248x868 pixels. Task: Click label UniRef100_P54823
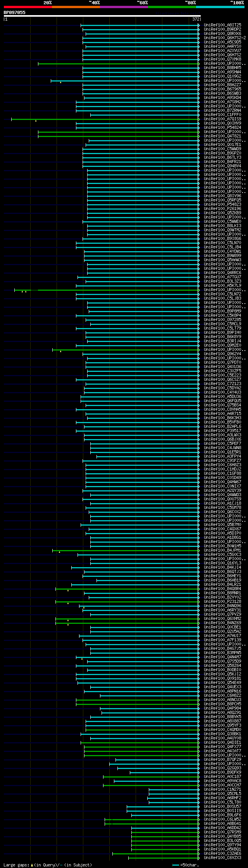pyautogui.click(x=222, y=204)
